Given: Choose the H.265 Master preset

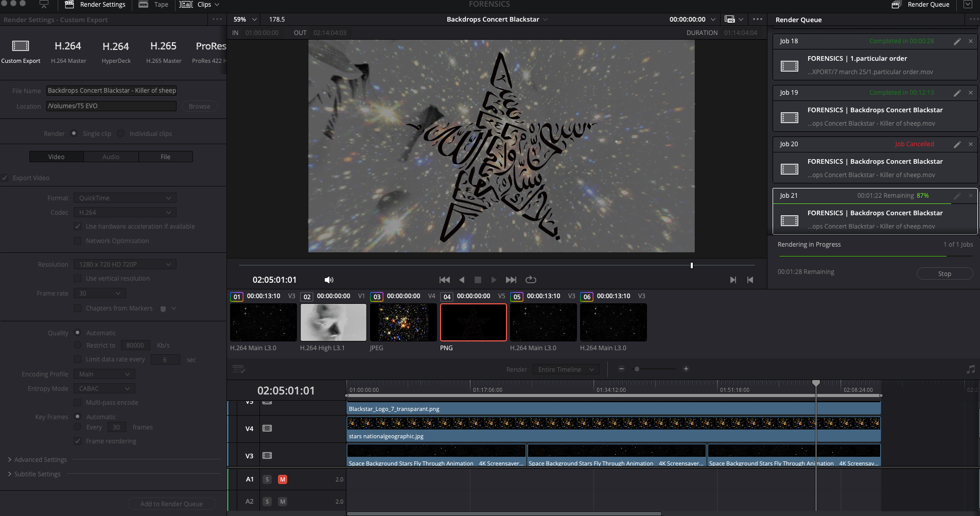Looking at the screenshot, I should tap(164, 52).
